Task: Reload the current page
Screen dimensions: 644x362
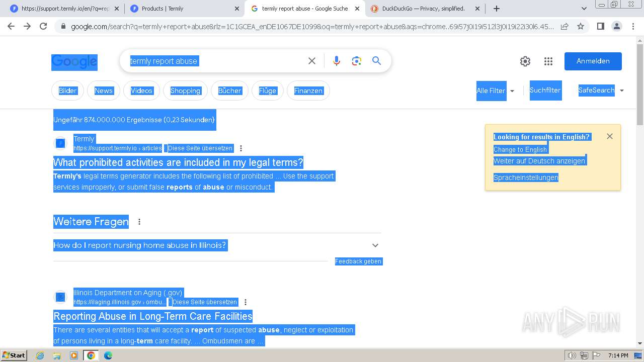Action: click(43, 26)
